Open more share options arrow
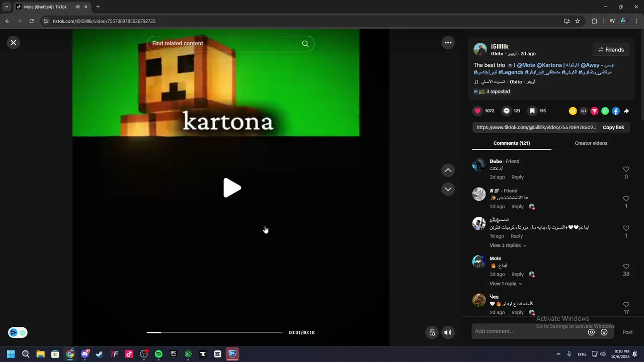The height and width of the screenshot is (362, 644). pos(626,111)
